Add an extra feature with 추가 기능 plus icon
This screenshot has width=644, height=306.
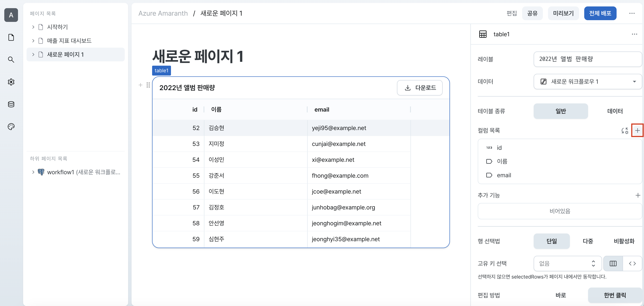(x=638, y=195)
